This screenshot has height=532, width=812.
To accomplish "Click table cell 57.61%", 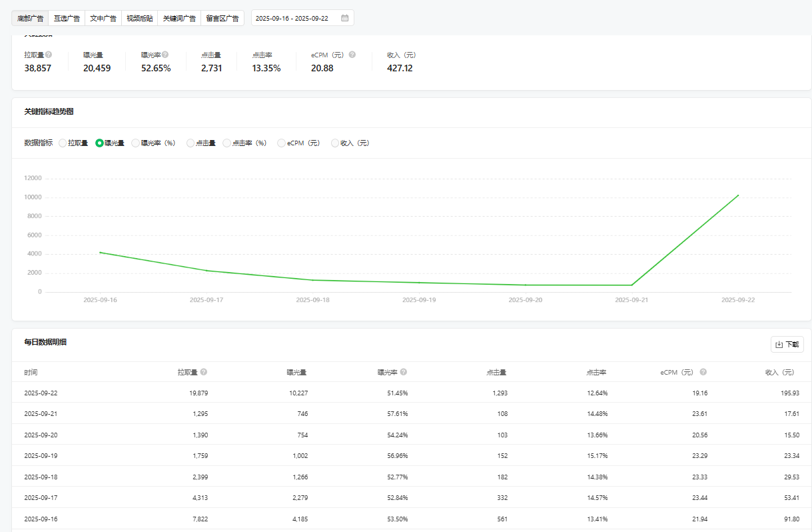I will tap(398, 414).
